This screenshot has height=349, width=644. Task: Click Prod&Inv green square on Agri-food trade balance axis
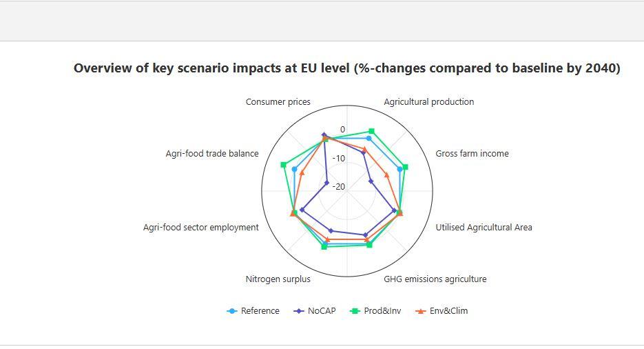(x=283, y=165)
